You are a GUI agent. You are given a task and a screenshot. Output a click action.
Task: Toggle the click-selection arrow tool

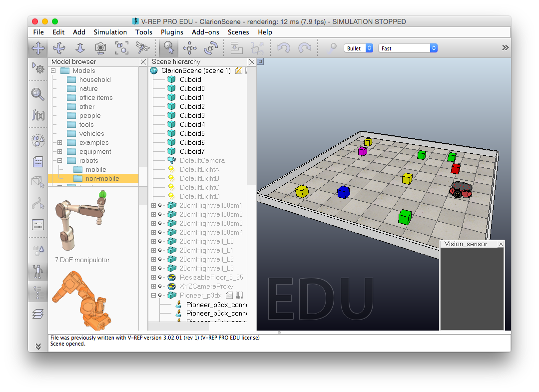click(169, 48)
